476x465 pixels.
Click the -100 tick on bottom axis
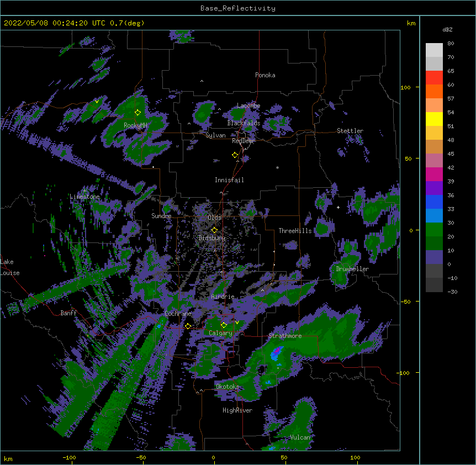(69, 458)
